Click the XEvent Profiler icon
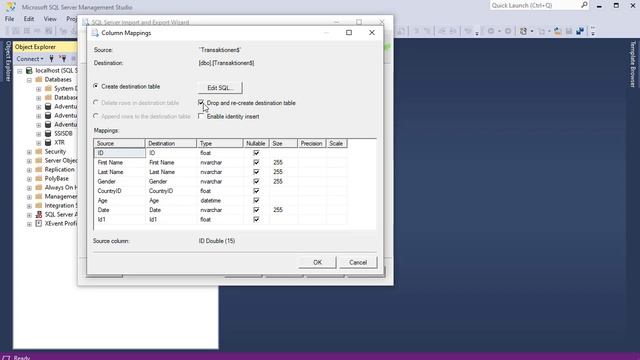Screen dimensions: 640x360 coord(39,223)
